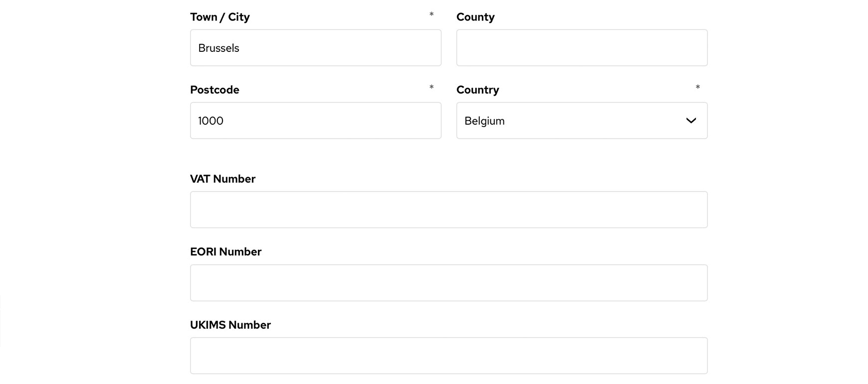
Task: Click the EORI Number heading
Action: coord(225,251)
